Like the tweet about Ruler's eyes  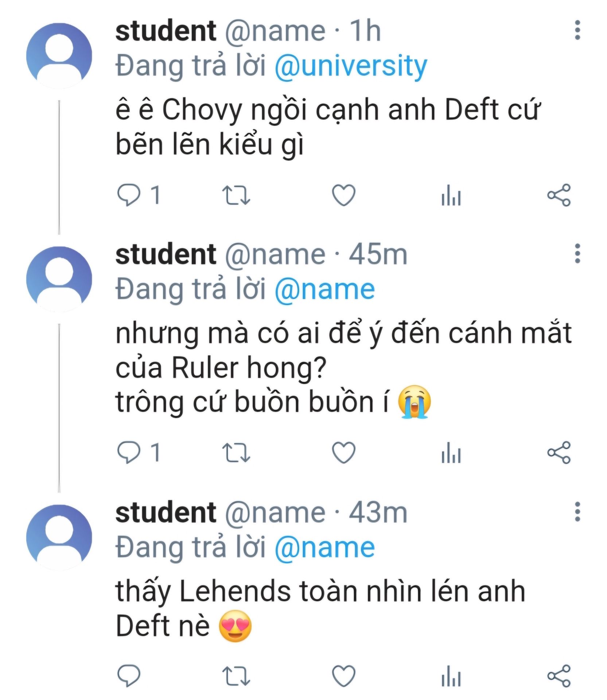[x=343, y=452]
